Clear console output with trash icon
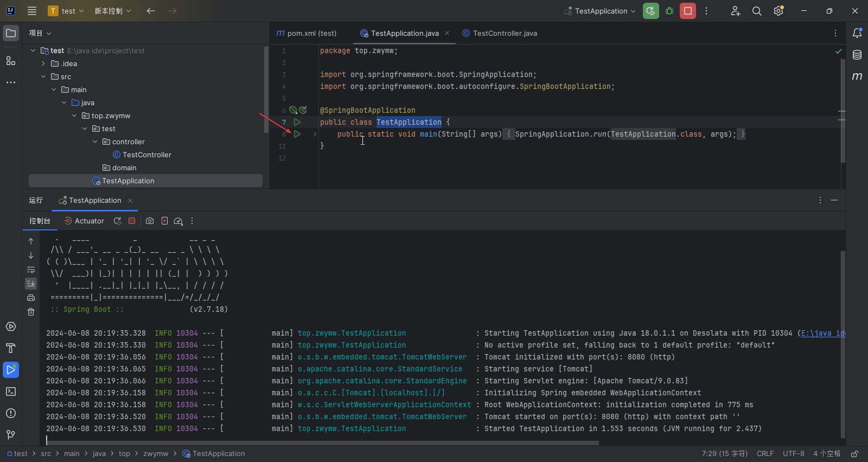This screenshot has width=868, height=462. (x=31, y=312)
